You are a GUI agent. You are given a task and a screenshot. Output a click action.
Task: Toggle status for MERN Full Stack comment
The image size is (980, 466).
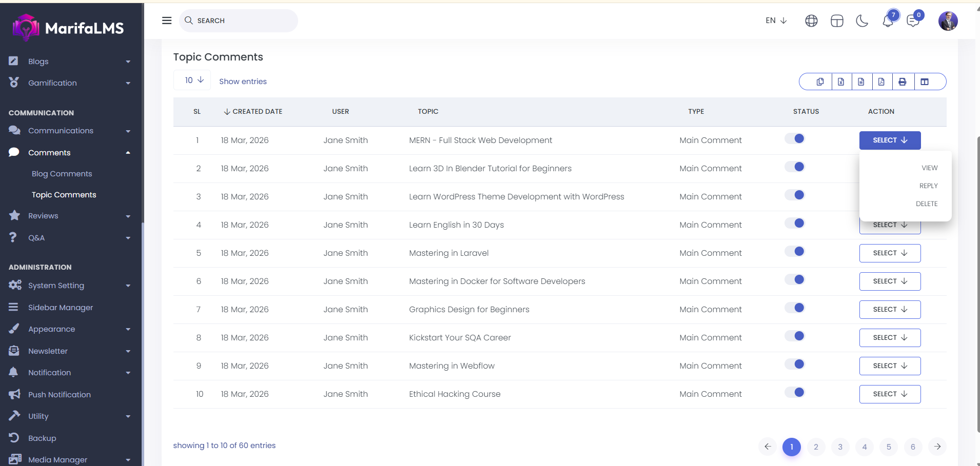click(795, 139)
